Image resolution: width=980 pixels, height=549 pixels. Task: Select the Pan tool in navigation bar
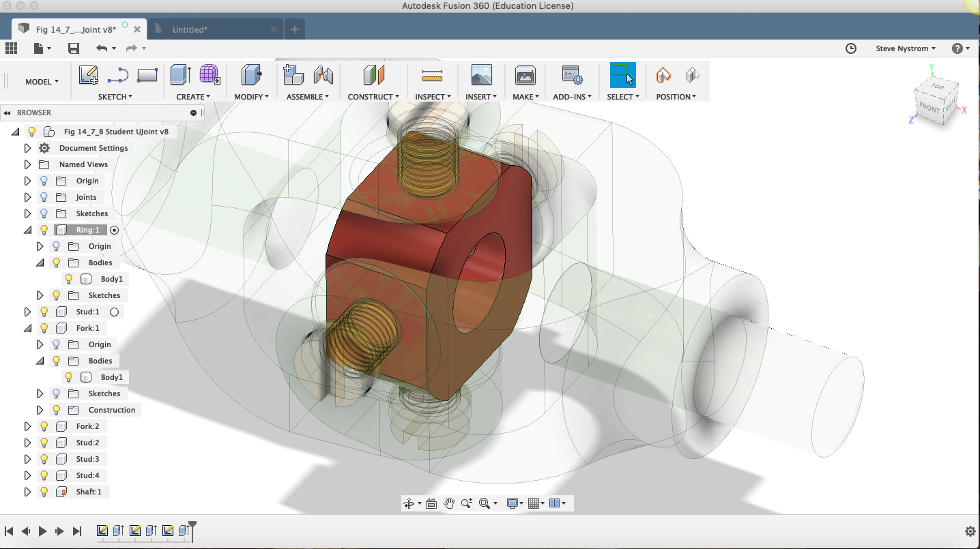448,503
